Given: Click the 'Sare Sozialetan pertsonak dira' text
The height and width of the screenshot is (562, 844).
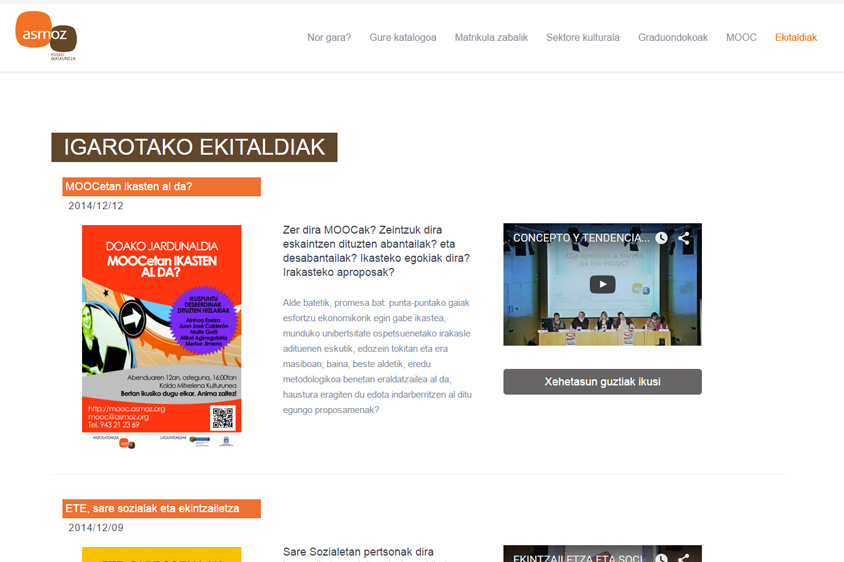Looking at the screenshot, I should [x=358, y=553].
